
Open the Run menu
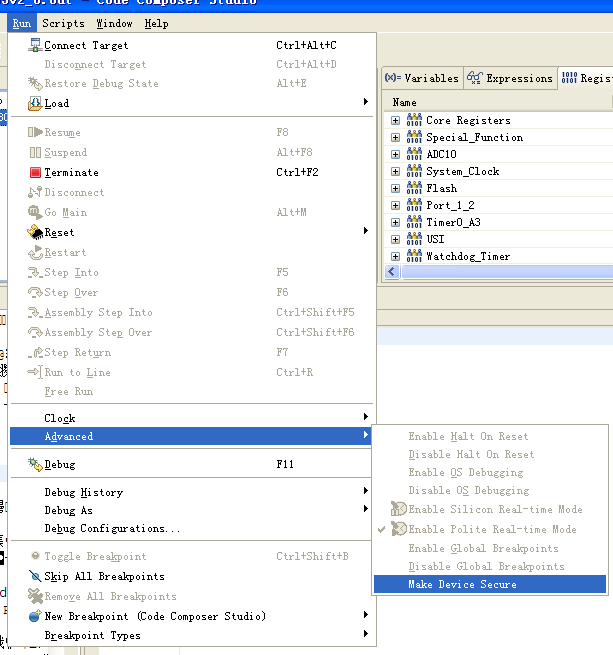(x=22, y=23)
